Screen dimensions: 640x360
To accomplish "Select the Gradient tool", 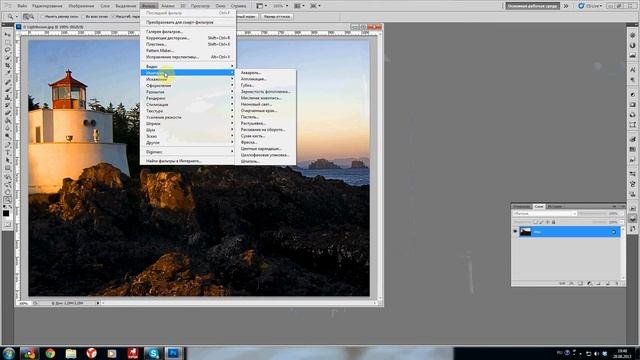I will coord(7,121).
